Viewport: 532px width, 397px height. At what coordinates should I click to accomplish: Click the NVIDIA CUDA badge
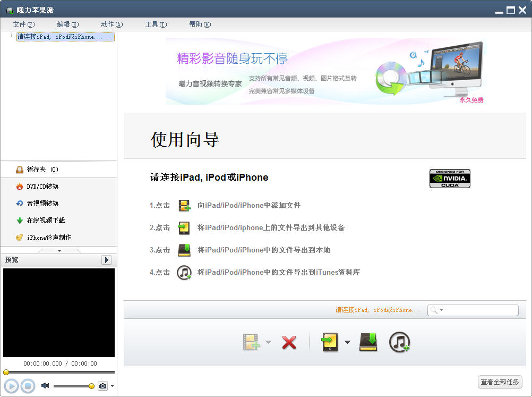[x=450, y=178]
